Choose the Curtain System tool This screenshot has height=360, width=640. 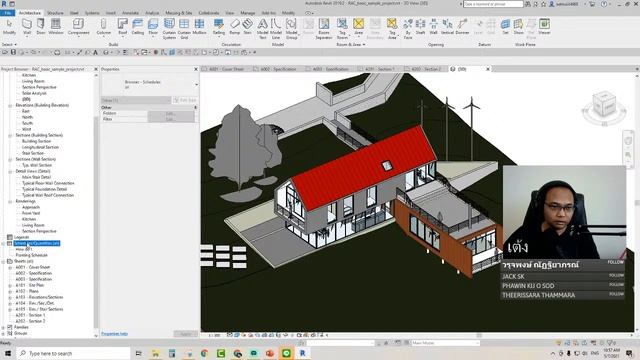(x=169, y=29)
